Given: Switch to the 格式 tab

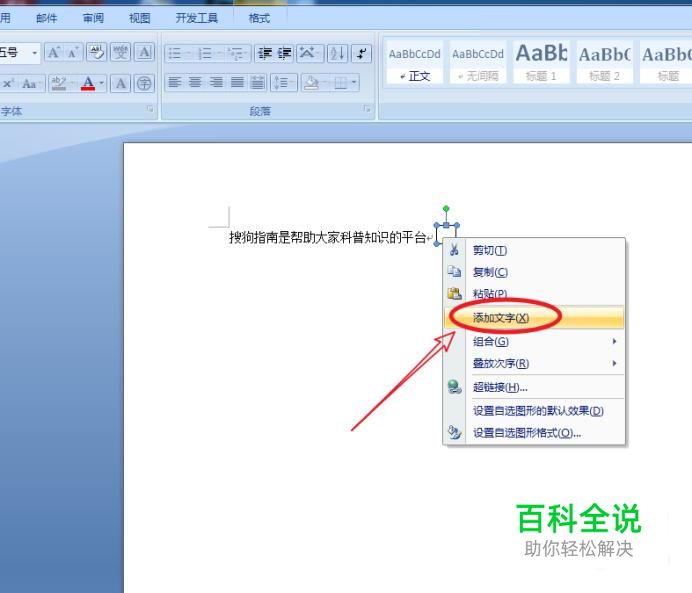Looking at the screenshot, I should (x=259, y=18).
